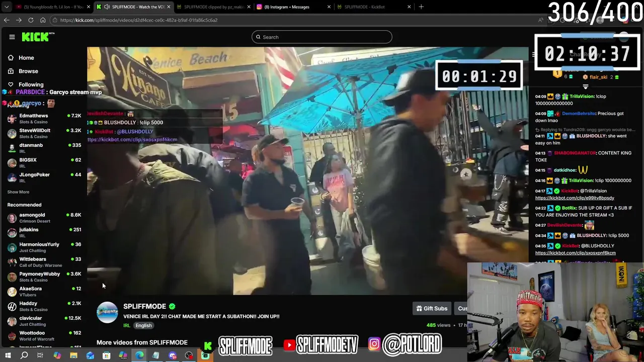This screenshot has width=644, height=362.
Task: Open Task View in taskbar
Action: point(40,355)
